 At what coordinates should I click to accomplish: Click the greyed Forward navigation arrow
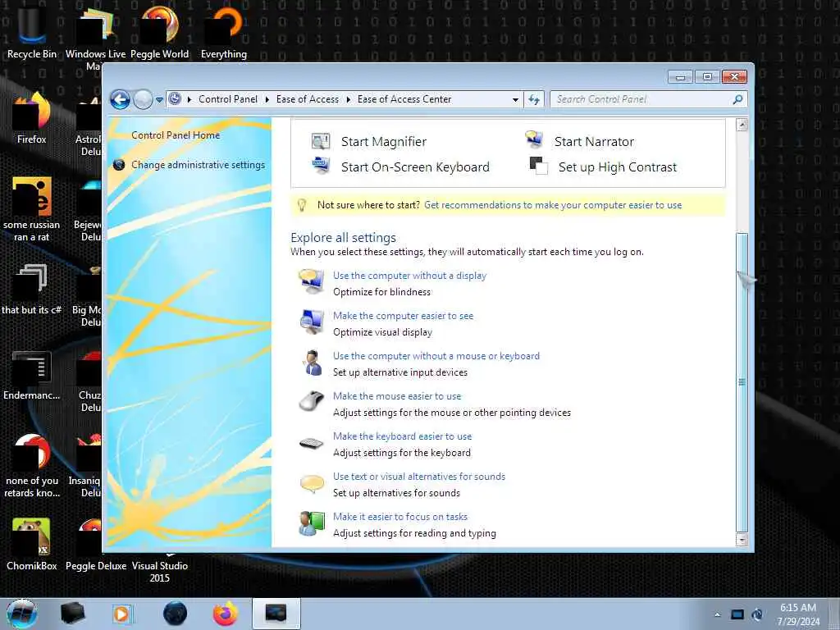[143, 99]
